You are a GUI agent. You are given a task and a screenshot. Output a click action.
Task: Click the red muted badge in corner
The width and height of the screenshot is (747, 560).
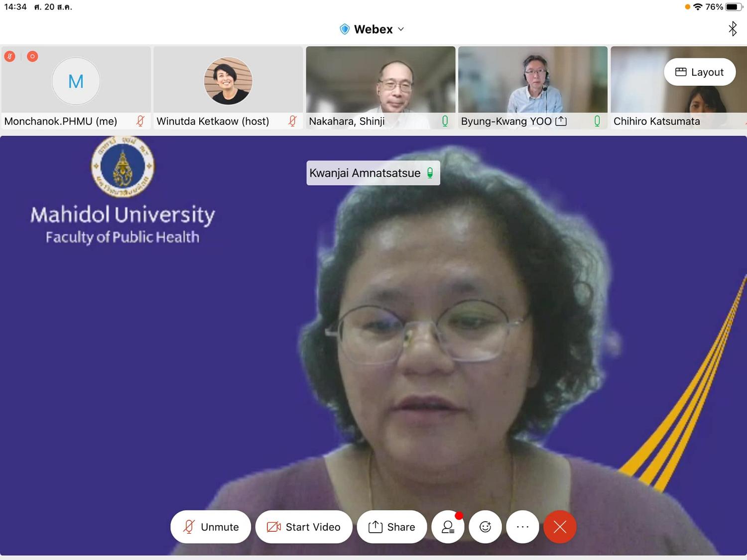click(9, 56)
